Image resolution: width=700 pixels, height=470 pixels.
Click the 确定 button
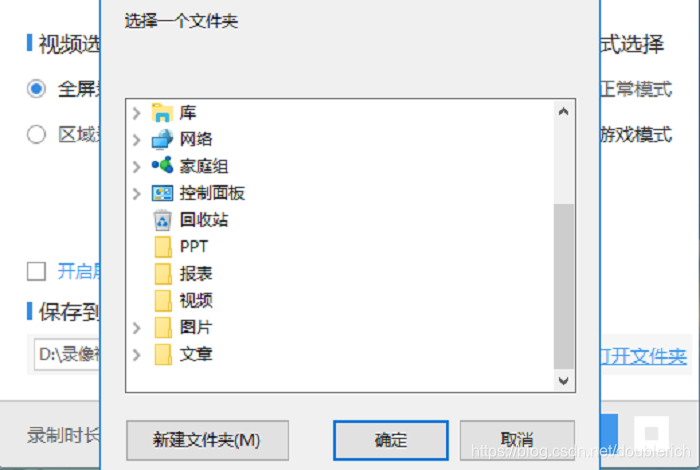coord(391,440)
